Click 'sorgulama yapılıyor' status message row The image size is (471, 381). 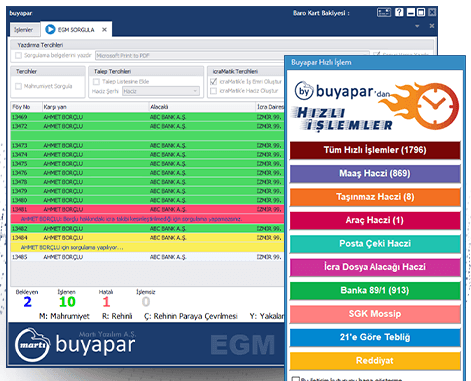click(x=147, y=247)
